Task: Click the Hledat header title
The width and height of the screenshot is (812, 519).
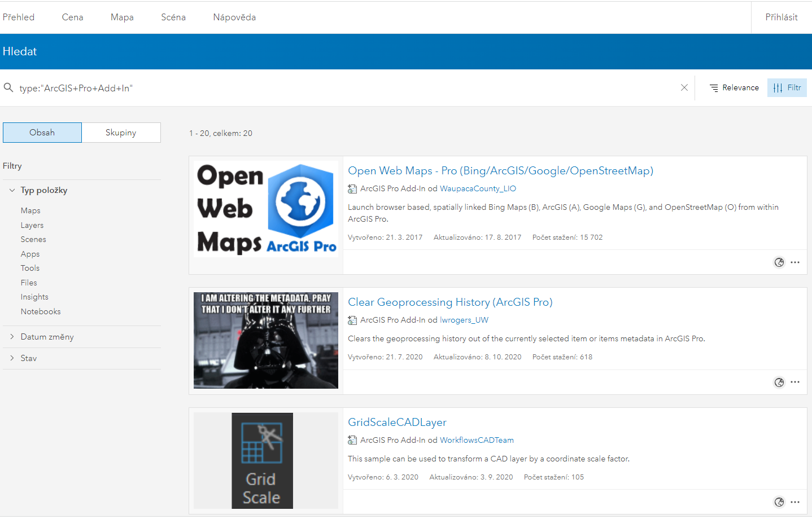Action: pyautogui.click(x=20, y=51)
